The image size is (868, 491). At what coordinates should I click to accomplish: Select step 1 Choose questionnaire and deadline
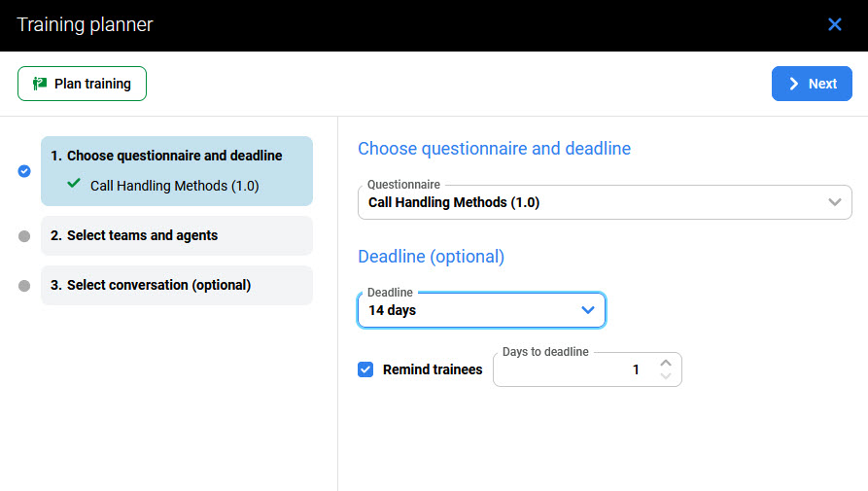(177, 156)
